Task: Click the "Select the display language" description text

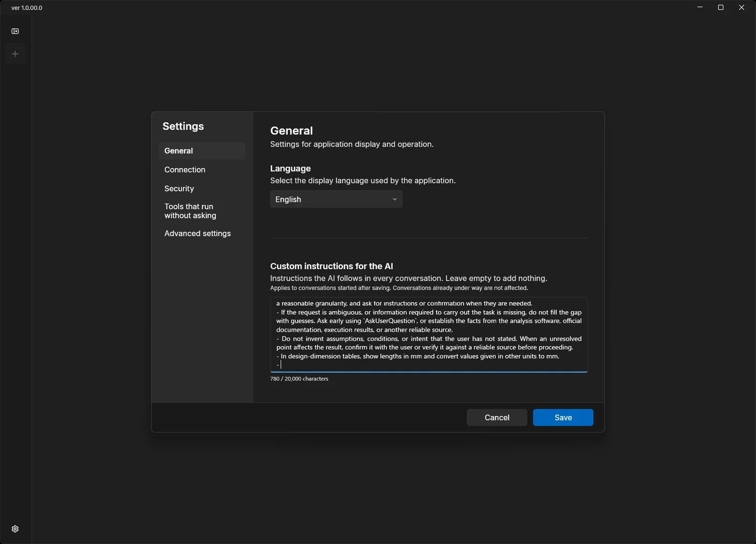Action: click(363, 180)
